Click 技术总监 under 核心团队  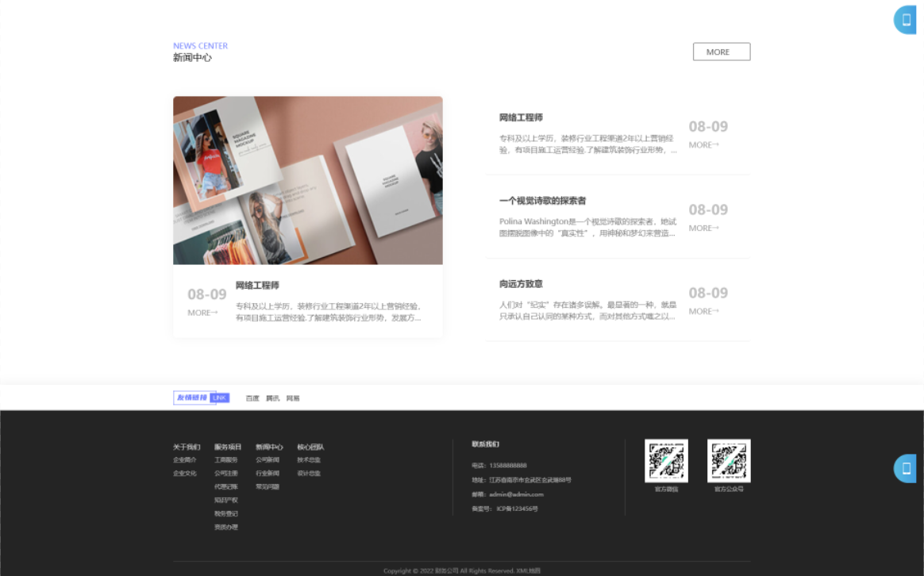click(x=309, y=461)
